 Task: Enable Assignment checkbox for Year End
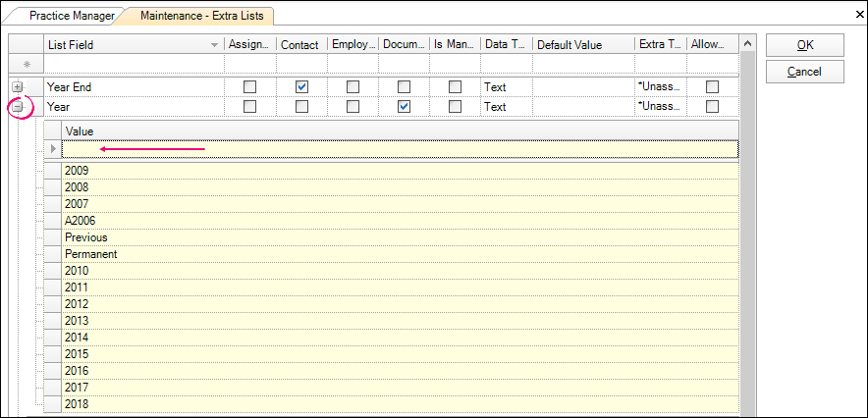250,87
